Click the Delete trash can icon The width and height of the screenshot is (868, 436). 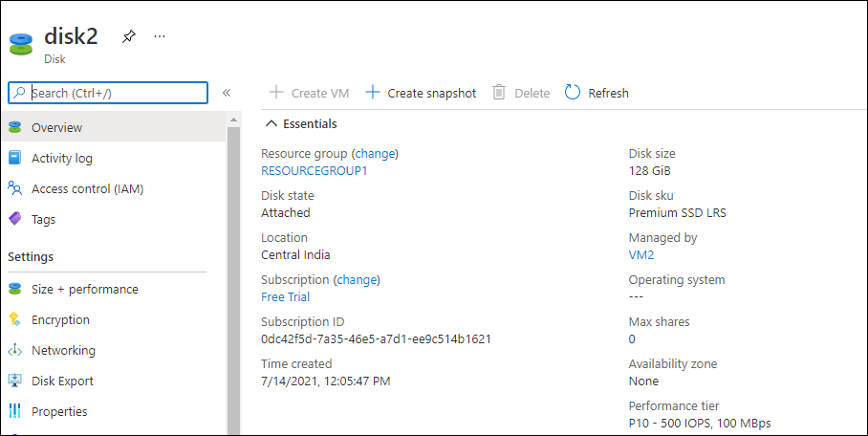click(499, 93)
